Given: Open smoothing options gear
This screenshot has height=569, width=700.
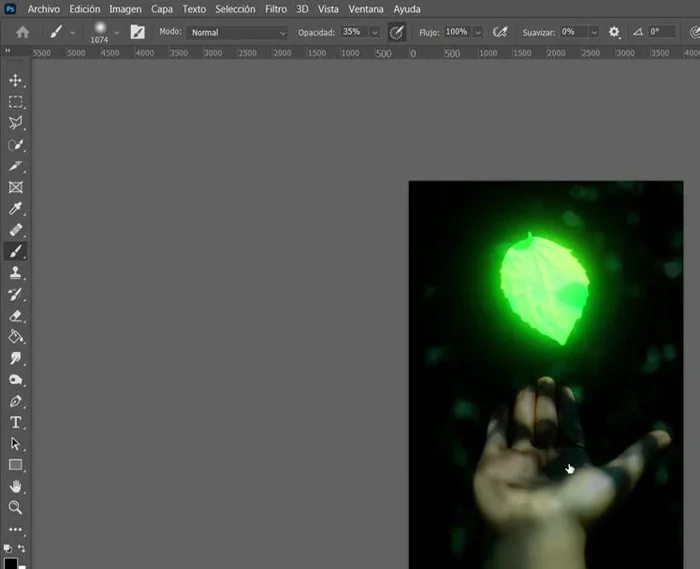Looking at the screenshot, I should coord(614,32).
